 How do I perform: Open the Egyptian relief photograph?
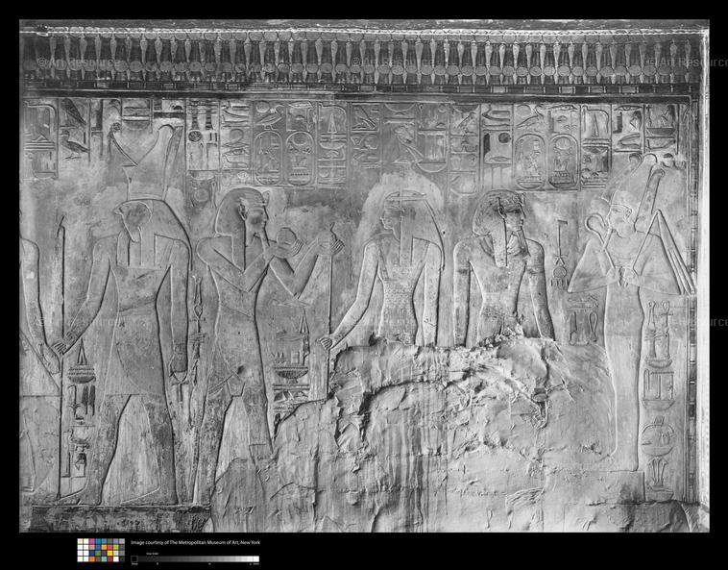pos(364,276)
